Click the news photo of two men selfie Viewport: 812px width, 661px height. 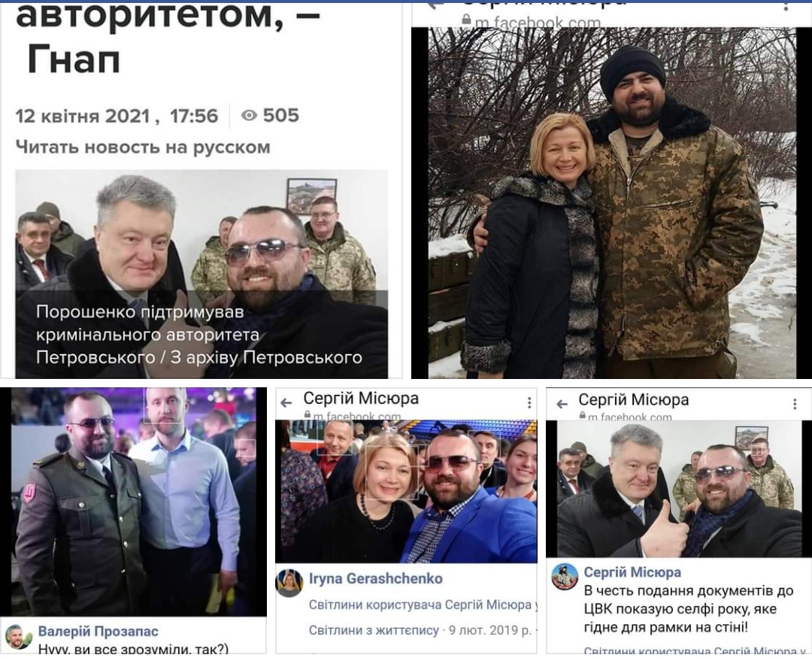point(201,274)
